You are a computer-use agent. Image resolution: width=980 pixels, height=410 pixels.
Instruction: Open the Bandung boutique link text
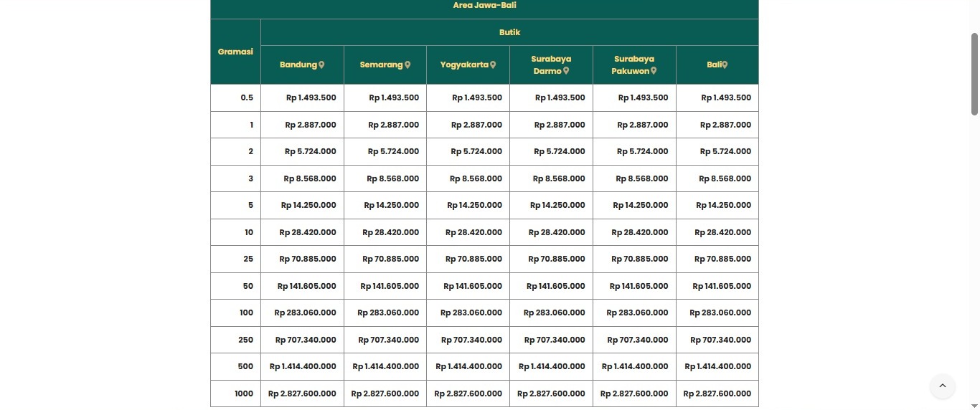[x=298, y=65]
